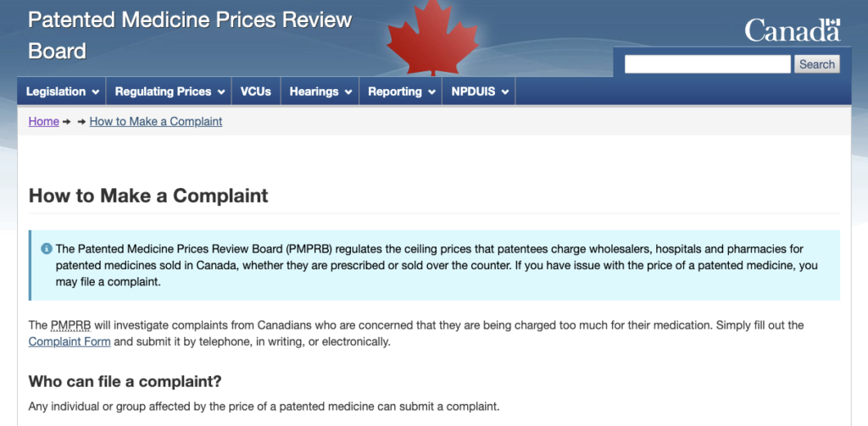The width and height of the screenshot is (868, 426).
Task: Click the Who can file a complaint heading
Action: click(x=125, y=381)
